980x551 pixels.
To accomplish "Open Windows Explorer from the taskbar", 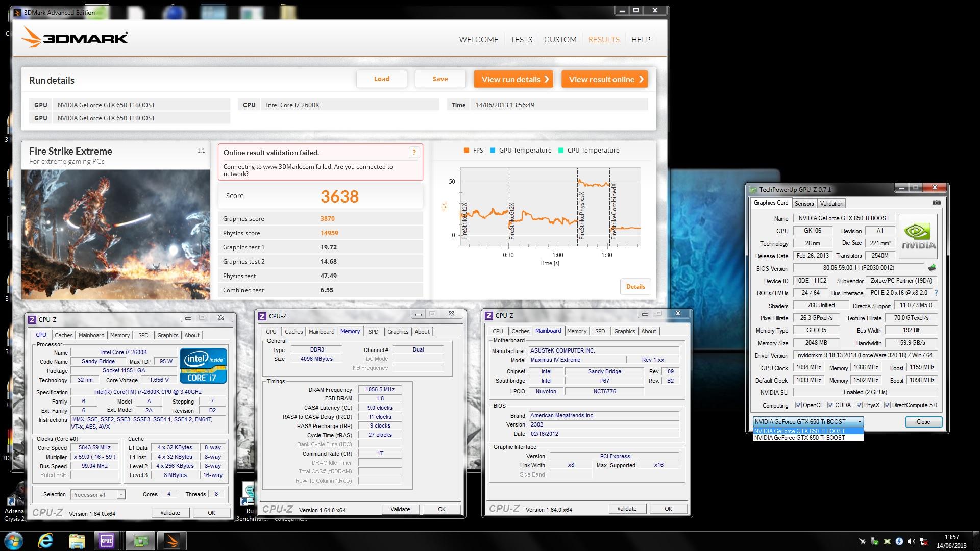I will pyautogui.click(x=77, y=541).
